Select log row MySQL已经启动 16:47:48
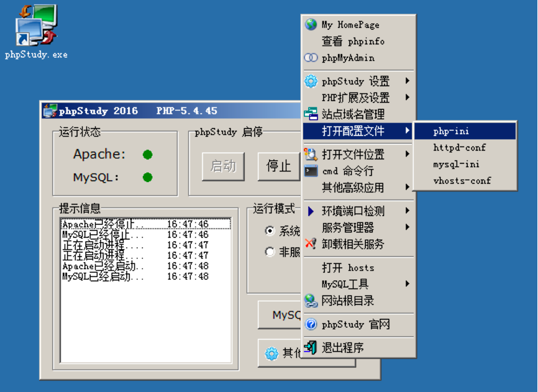The image size is (538, 392). [x=146, y=276]
